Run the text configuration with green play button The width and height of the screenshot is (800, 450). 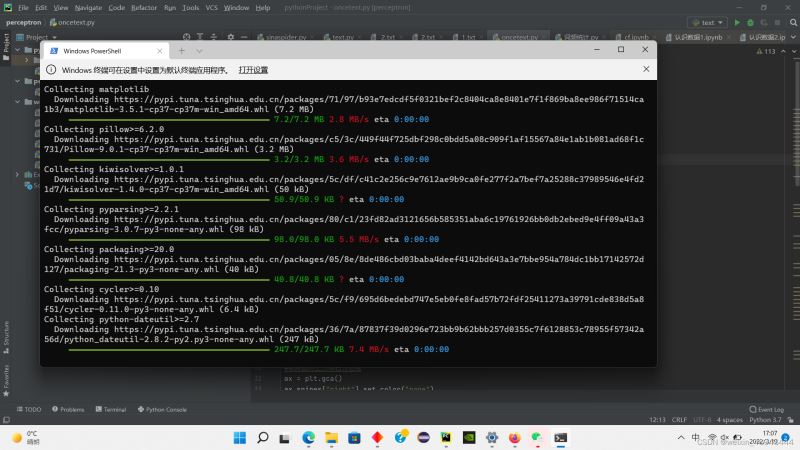coord(737,22)
